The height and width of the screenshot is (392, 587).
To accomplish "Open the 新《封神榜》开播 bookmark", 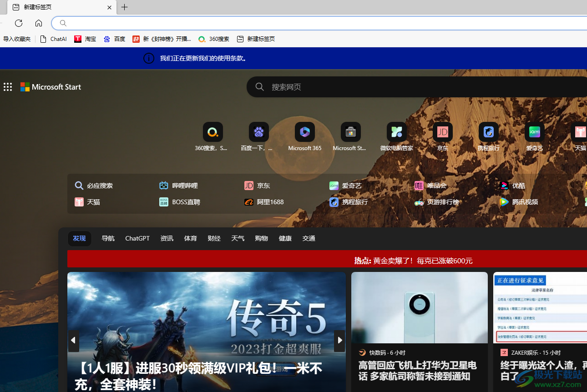I will click(x=162, y=39).
